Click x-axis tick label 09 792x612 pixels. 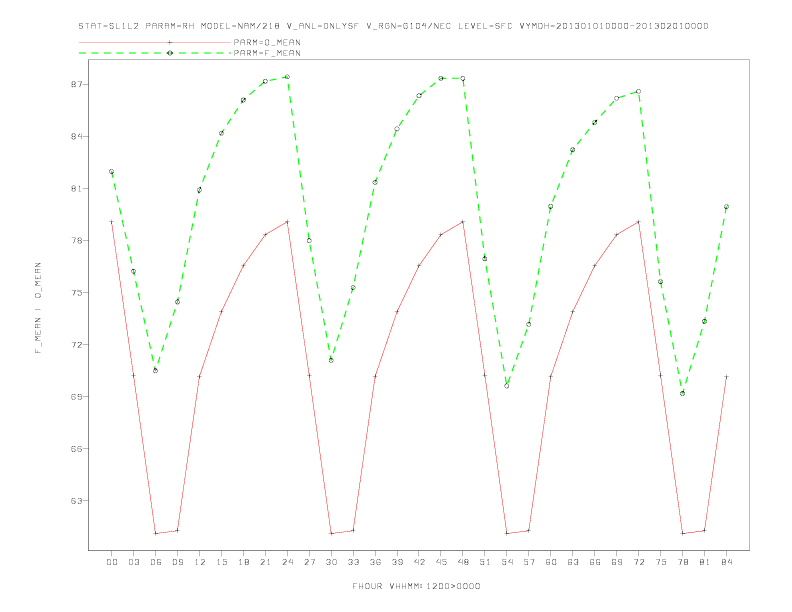point(177,562)
